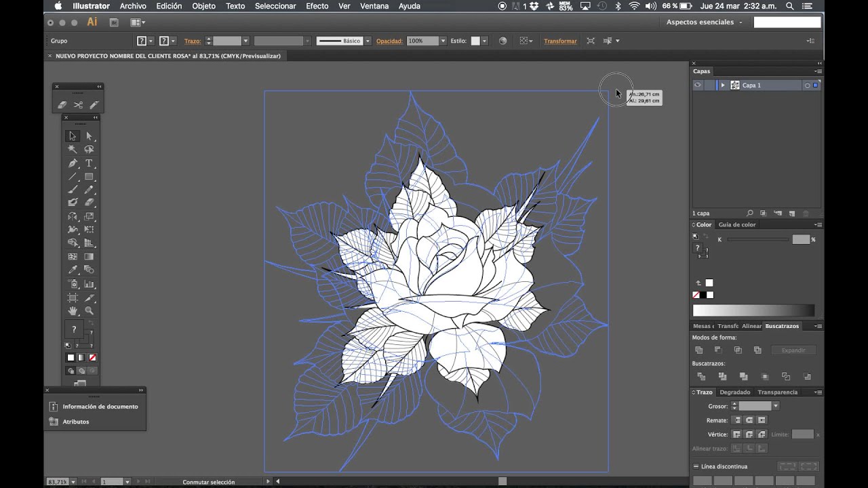This screenshot has height=488, width=868.
Task: Select the Hand tool
Action: coord(73,311)
